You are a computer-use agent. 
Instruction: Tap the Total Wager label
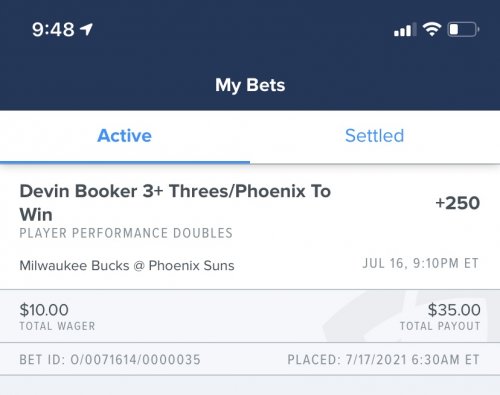pyautogui.click(x=57, y=326)
